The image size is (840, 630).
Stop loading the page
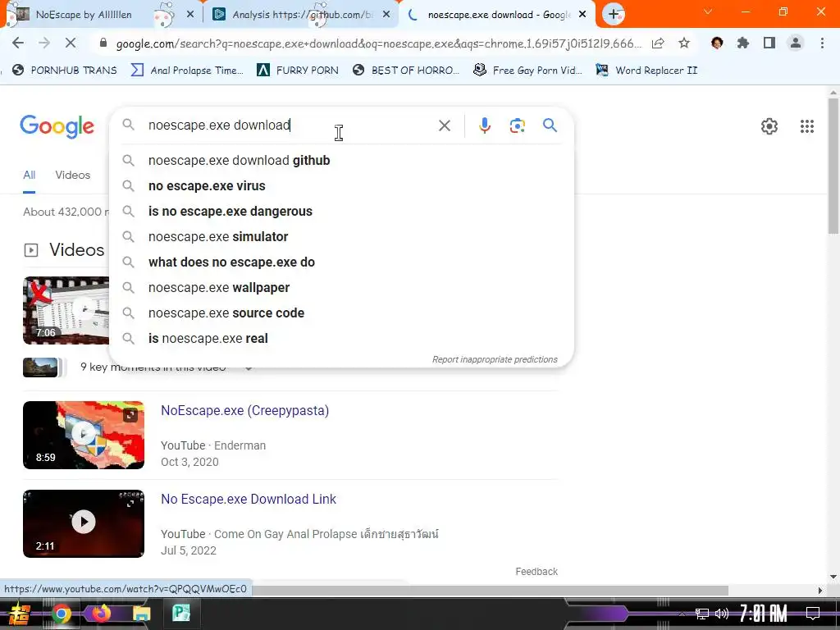(x=71, y=43)
